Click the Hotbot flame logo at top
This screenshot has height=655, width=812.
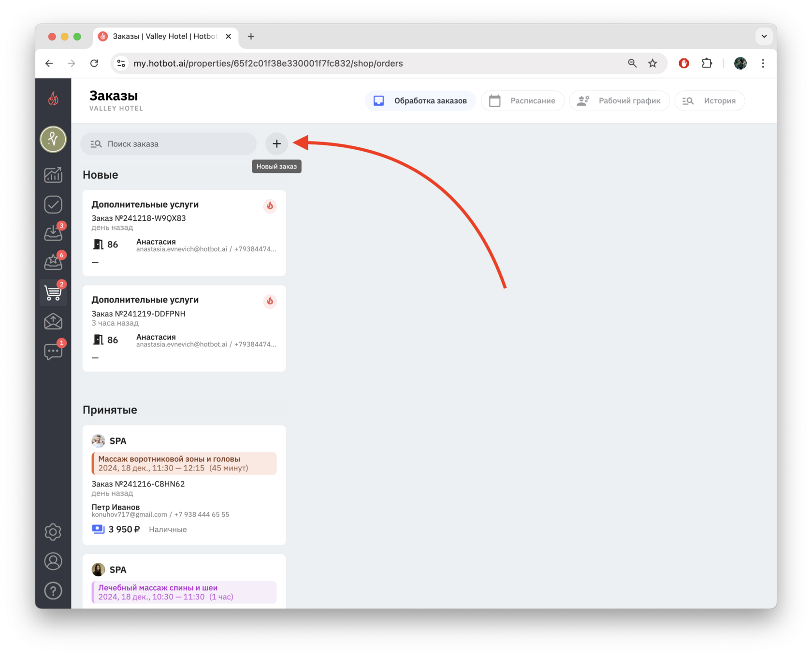[x=53, y=98]
